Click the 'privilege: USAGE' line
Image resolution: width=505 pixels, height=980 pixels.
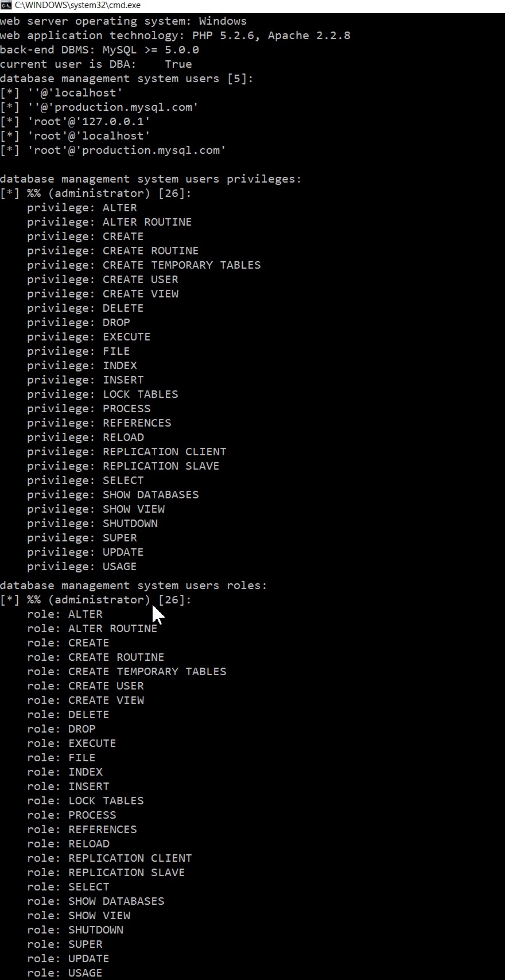pyautogui.click(x=81, y=567)
